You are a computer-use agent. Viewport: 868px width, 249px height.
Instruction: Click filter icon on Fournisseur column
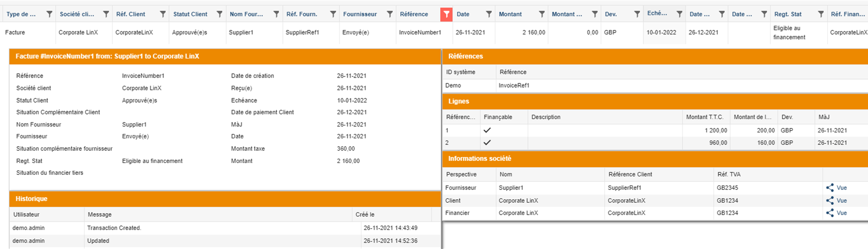(390, 14)
